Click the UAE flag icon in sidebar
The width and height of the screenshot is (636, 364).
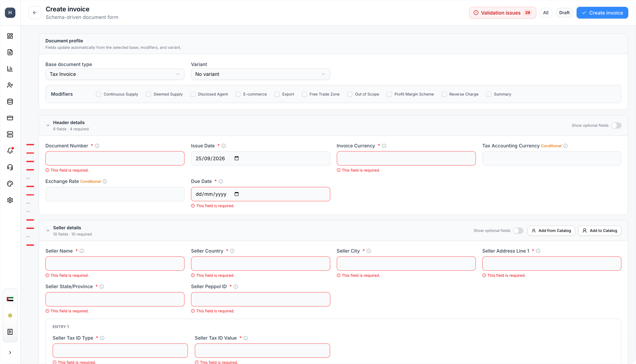point(10,299)
